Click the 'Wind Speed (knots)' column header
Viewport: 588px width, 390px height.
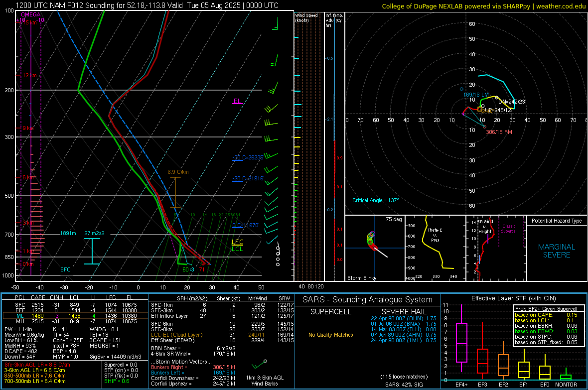[x=306, y=17]
